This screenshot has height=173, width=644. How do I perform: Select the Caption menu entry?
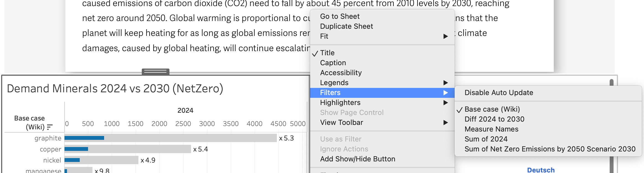(382, 63)
